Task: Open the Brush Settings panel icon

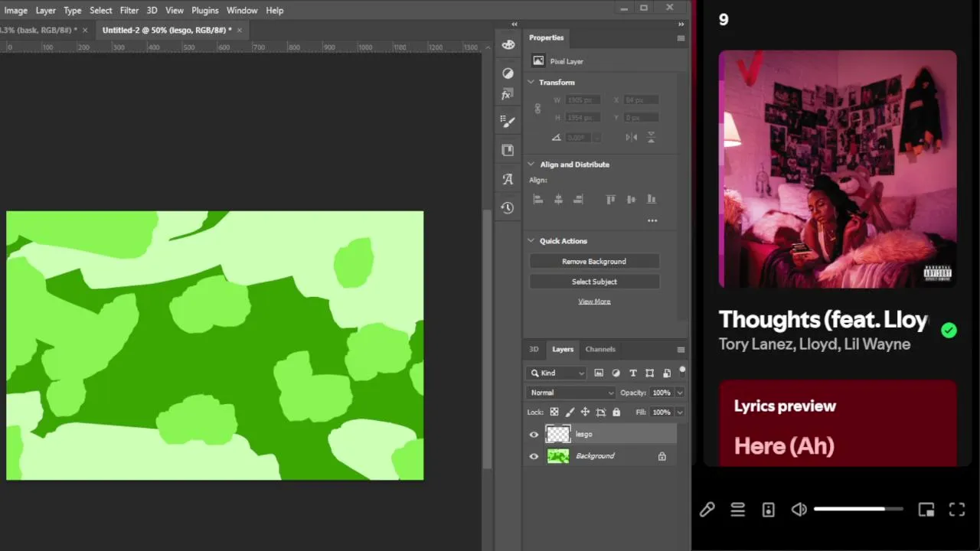Action: click(508, 122)
